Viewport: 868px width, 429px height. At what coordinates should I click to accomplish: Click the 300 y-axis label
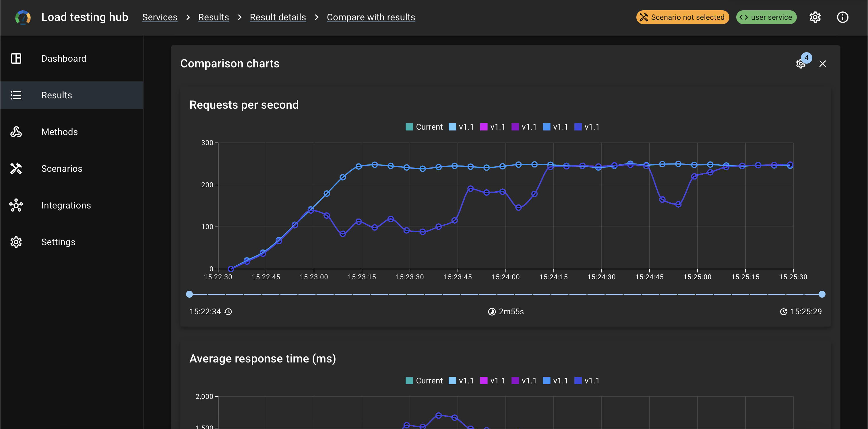[x=207, y=143]
